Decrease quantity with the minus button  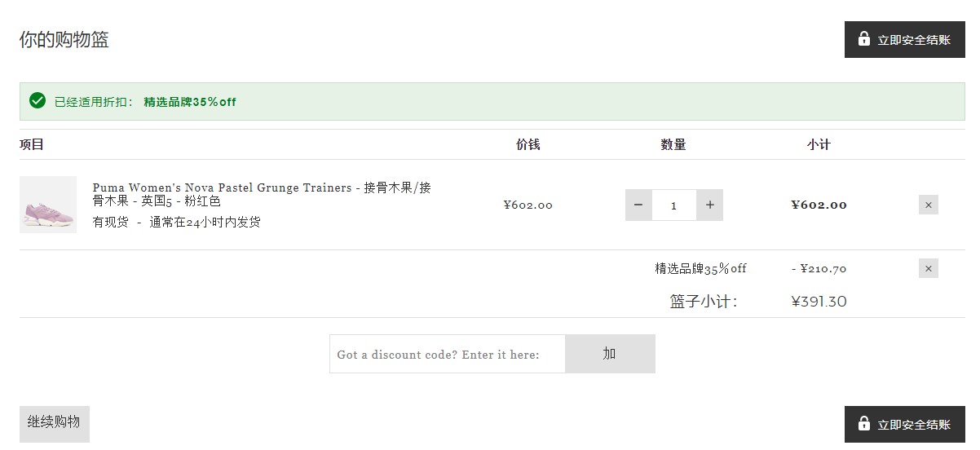coord(638,205)
